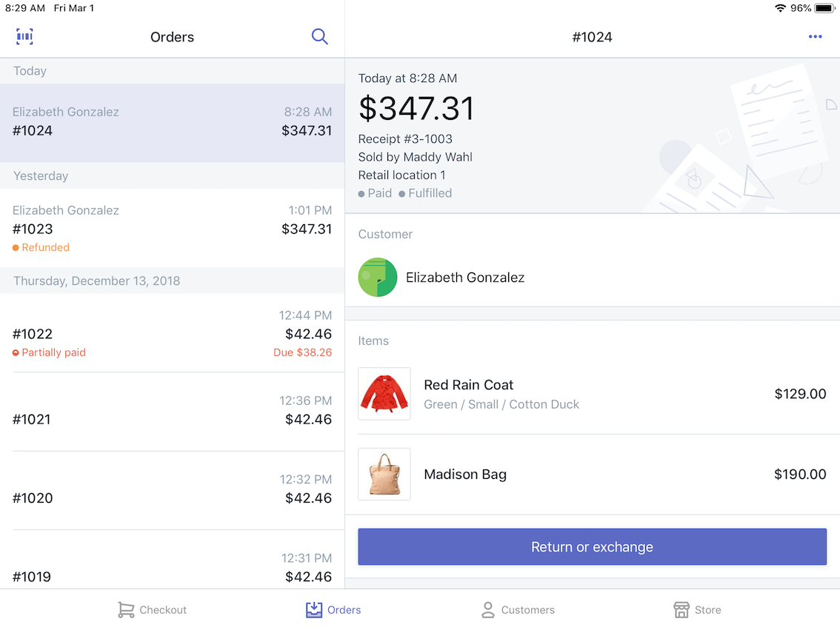Click the large $347.31 order total

tap(416, 108)
